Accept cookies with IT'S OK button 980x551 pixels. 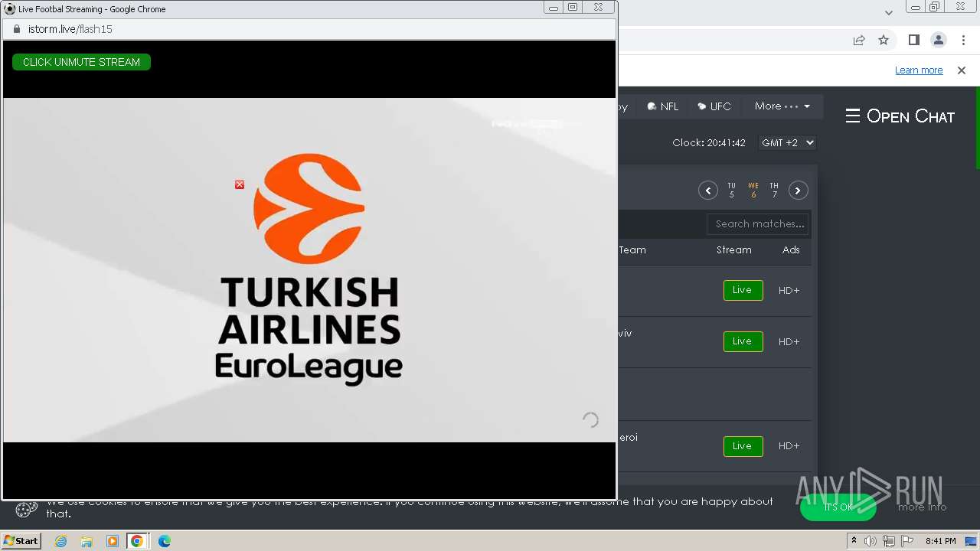tap(838, 507)
